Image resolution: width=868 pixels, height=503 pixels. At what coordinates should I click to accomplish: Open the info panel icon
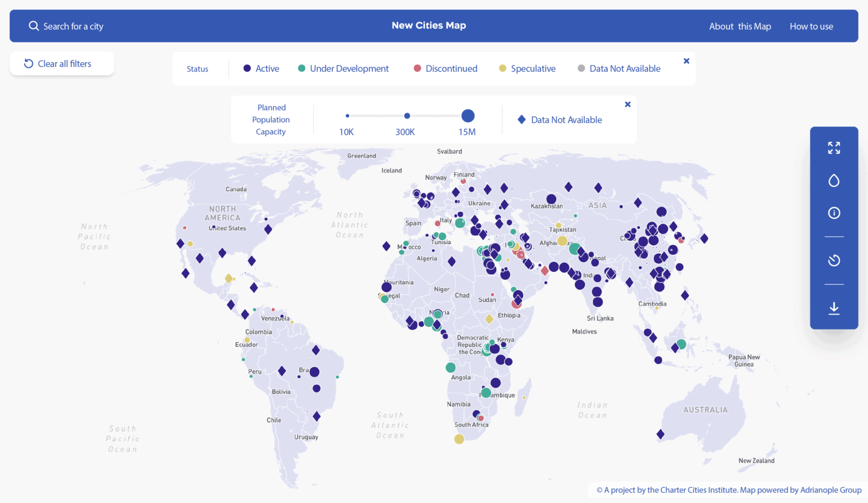[x=834, y=213]
